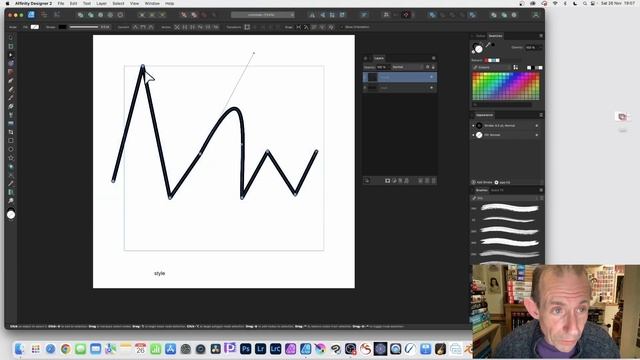Click the Transform mode icon in context toolbar
Screen dimensions: 640x360
(x=247, y=27)
